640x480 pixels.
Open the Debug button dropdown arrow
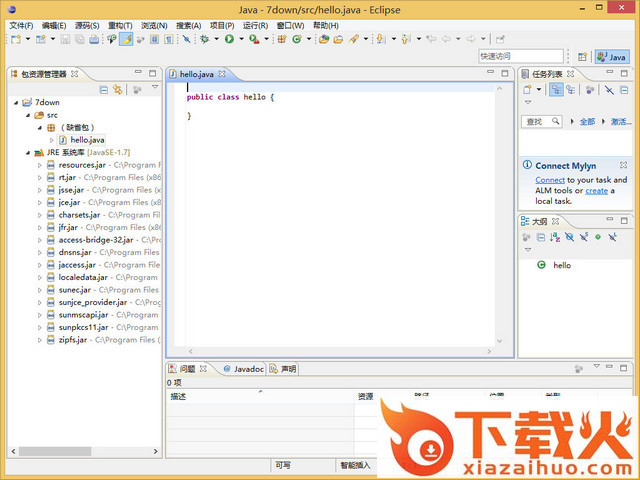(216, 39)
